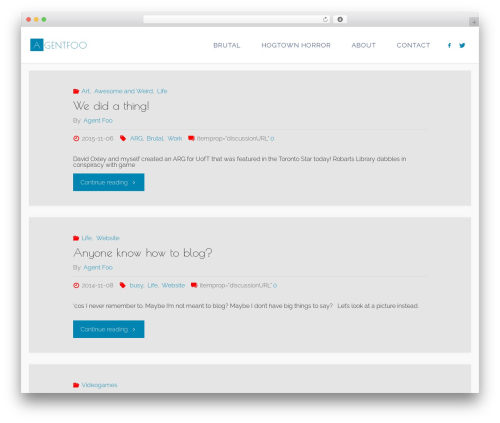Open Life category in second post header
Image resolution: width=500 pixels, height=423 pixels.
(87, 238)
